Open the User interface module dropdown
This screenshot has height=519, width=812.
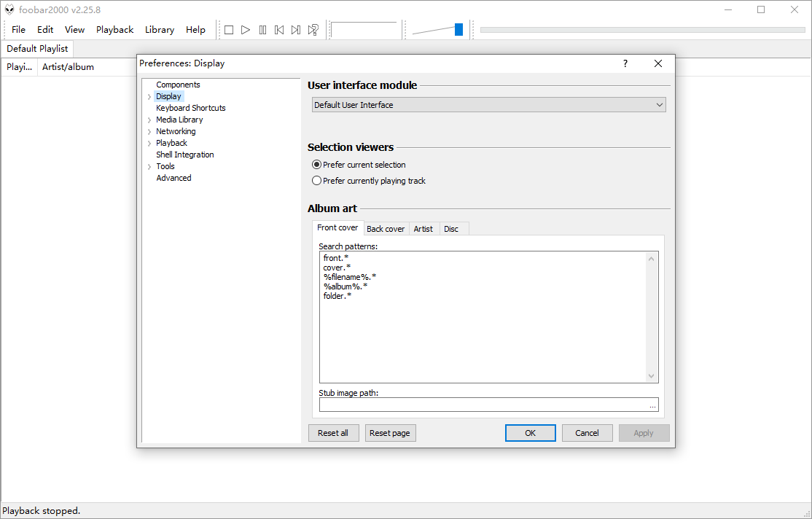[488, 105]
